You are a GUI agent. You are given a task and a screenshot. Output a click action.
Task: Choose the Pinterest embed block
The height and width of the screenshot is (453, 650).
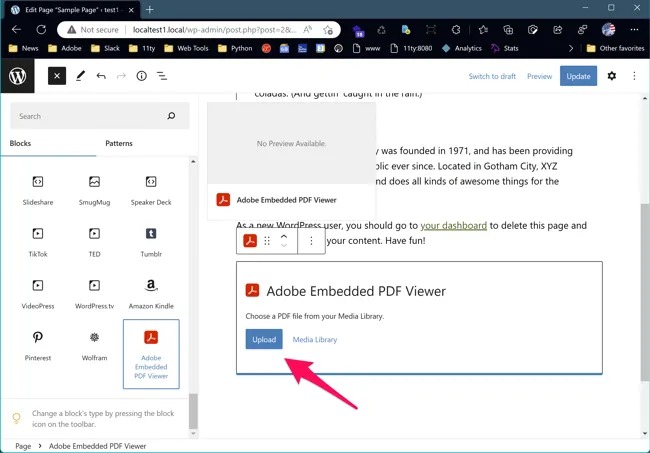coord(37,344)
